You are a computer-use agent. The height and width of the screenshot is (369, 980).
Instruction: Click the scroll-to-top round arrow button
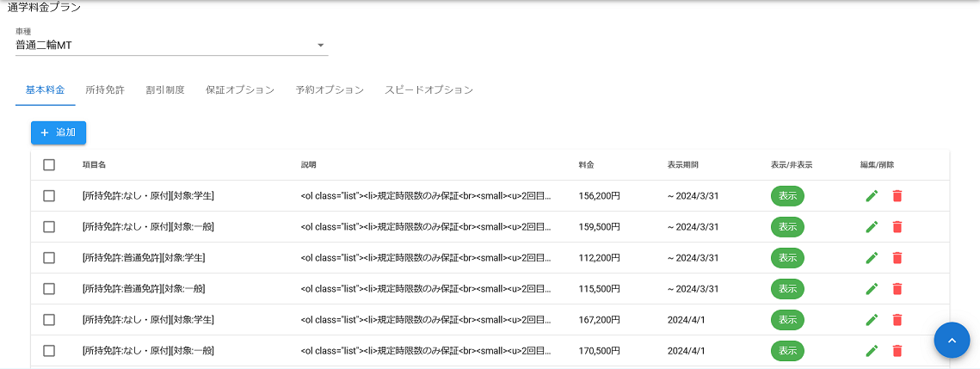(x=952, y=340)
